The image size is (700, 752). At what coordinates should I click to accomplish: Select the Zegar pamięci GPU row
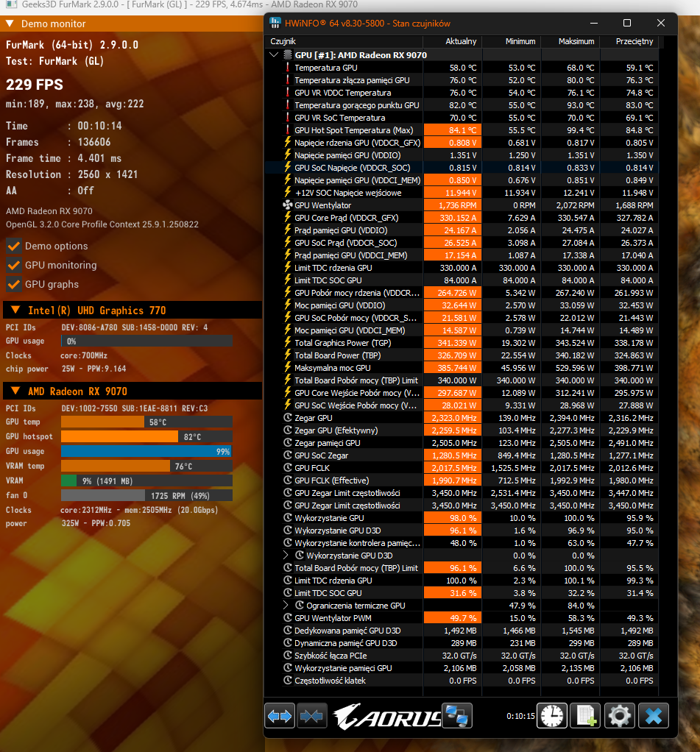click(x=462, y=443)
